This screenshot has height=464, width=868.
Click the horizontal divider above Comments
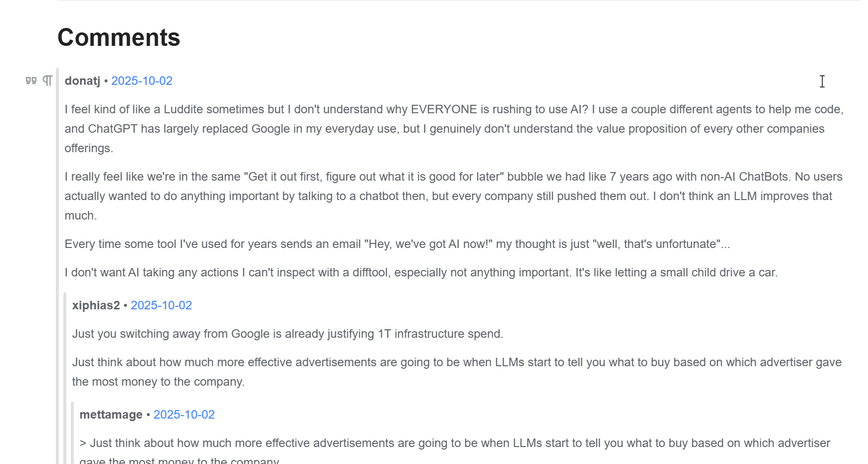[x=449, y=0]
